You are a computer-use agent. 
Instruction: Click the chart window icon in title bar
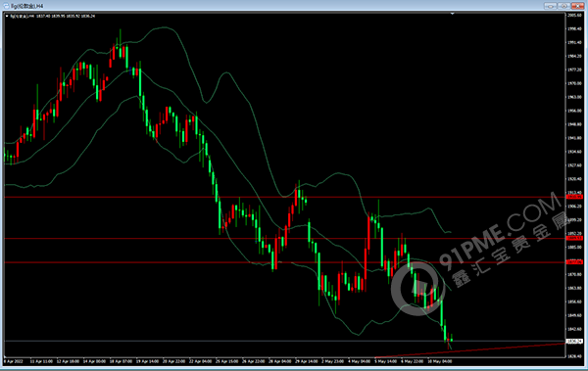coord(6,6)
